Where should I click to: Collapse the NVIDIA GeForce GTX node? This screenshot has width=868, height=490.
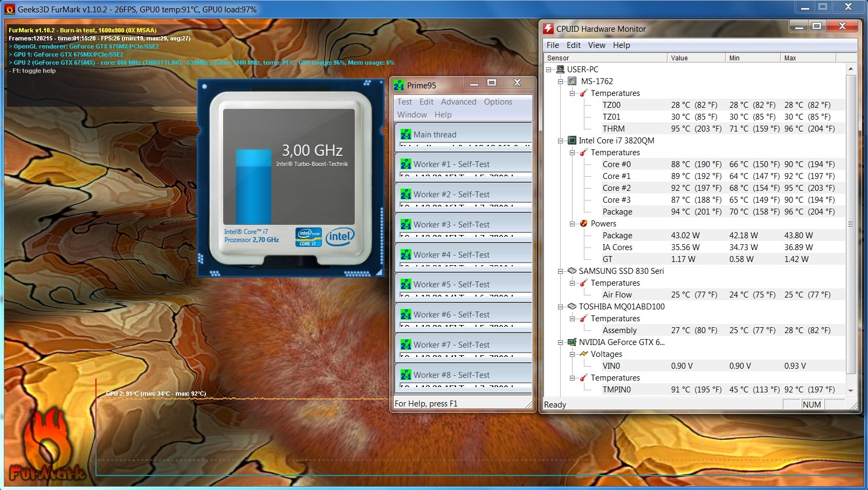pyautogui.click(x=561, y=342)
